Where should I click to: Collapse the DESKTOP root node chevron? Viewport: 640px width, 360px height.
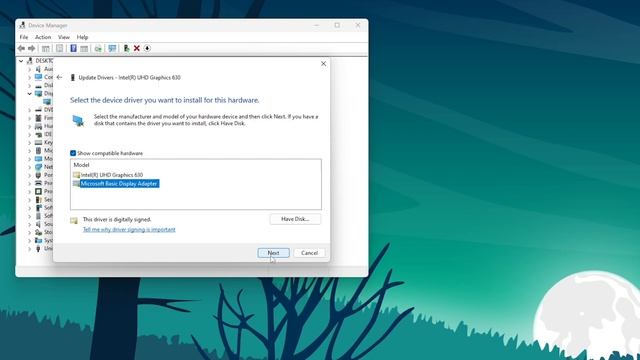click(x=21, y=61)
